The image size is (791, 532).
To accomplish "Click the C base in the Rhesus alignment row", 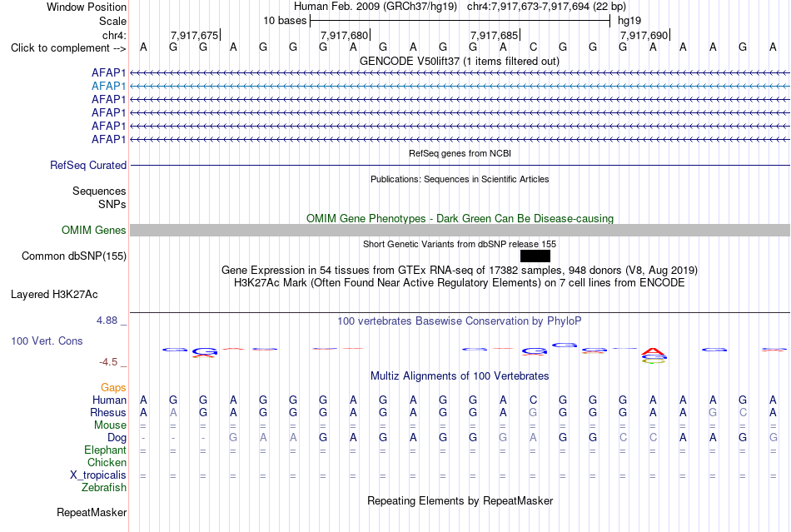I will pyautogui.click(x=743, y=413).
